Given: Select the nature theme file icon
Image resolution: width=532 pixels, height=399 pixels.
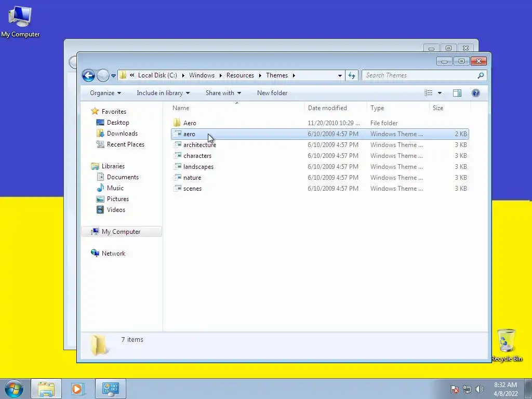Looking at the screenshot, I should pyautogui.click(x=177, y=177).
